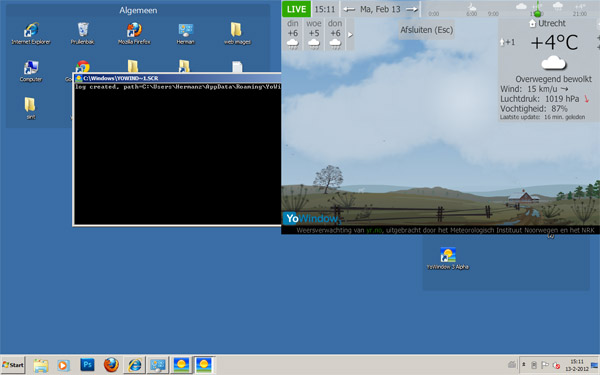The height and width of the screenshot is (375, 600).
Task: Click the Laatste update text
Action: point(542,117)
